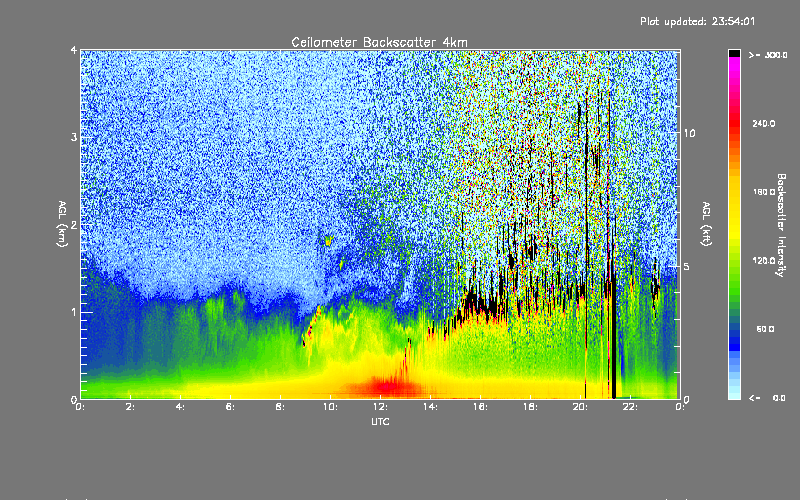Viewport: 800px width, 500px height.
Task: Click the 'Backscatter Intensity' colorbar label
Action: 781,225
